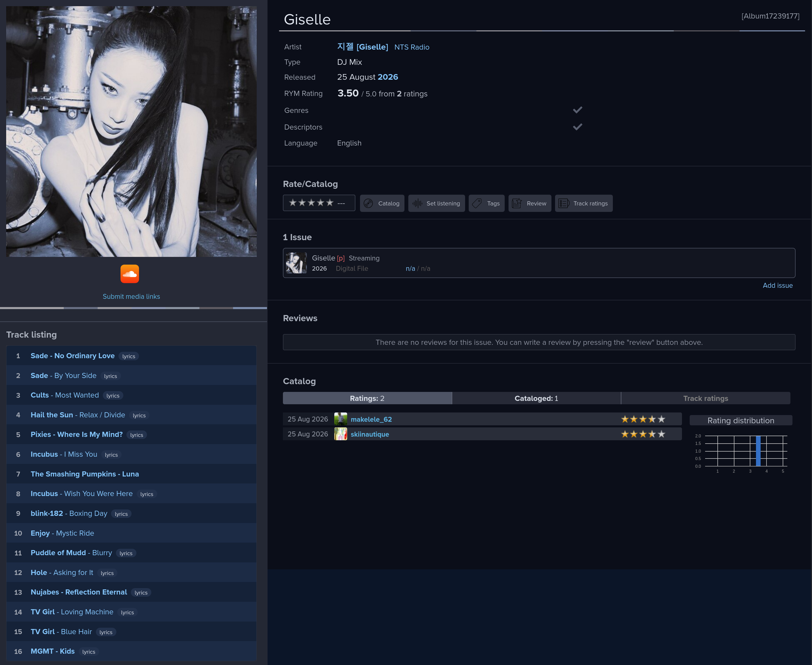Click MGMT - Kids track
The height and width of the screenshot is (665, 812).
pyautogui.click(x=53, y=651)
